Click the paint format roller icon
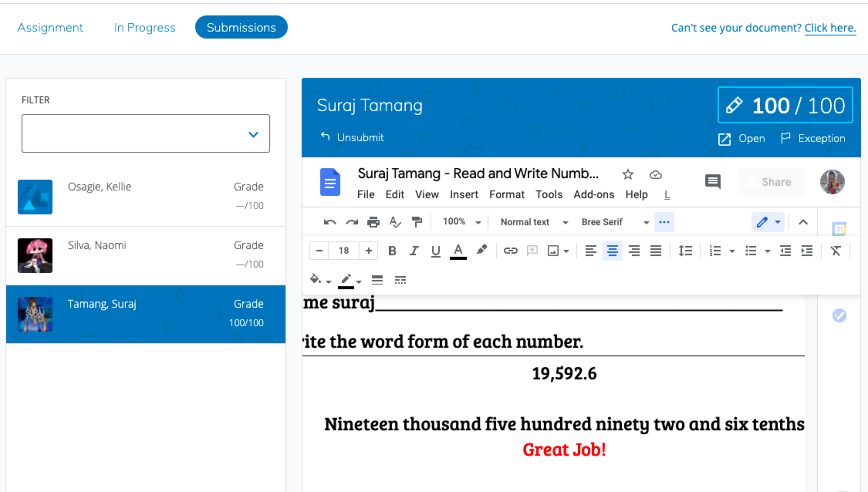Image resolution: width=868 pixels, height=492 pixels. coord(417,222)
